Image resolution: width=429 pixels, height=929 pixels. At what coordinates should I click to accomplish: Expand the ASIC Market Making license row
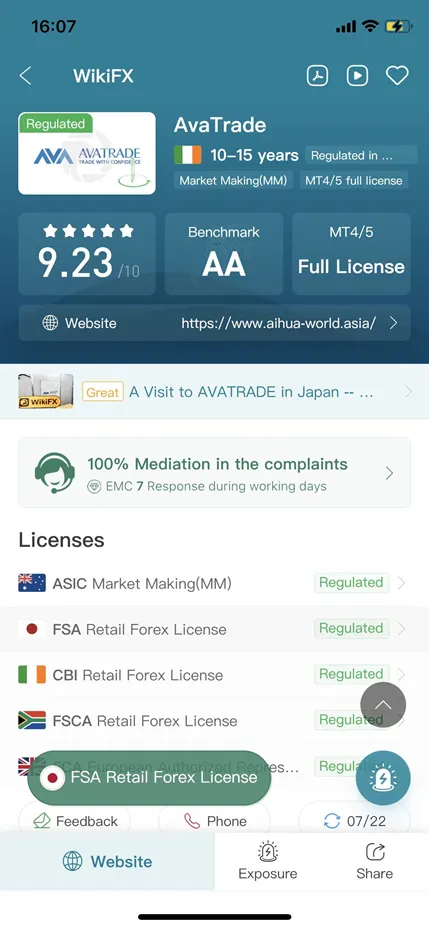click(214, 583)
